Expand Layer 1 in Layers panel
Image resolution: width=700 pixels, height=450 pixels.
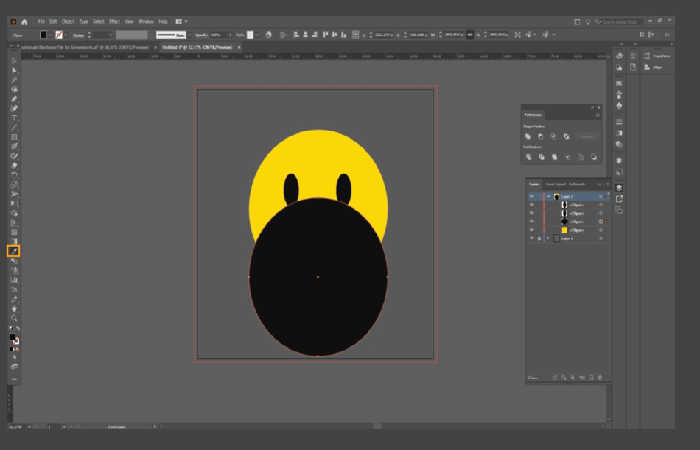(x=548, y=238)
